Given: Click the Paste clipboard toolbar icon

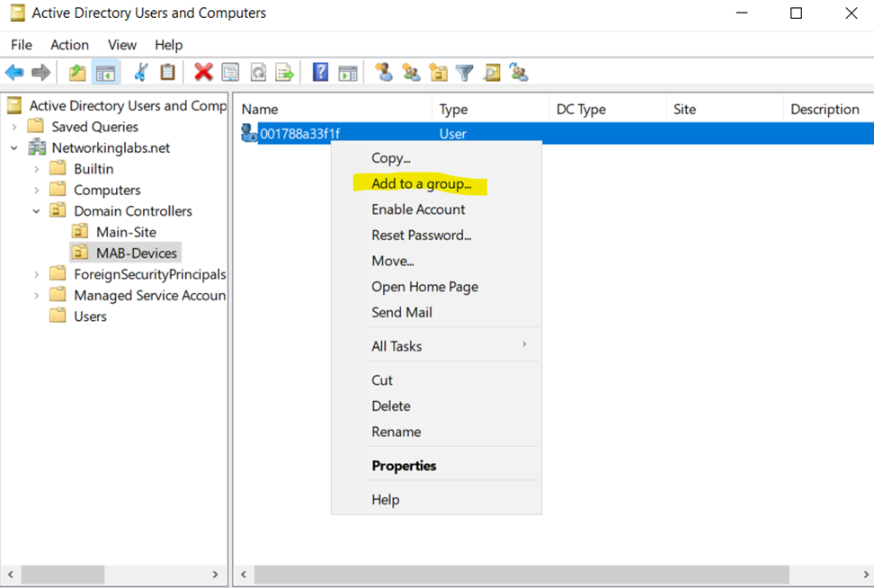Looking at the screenshot, I should [x=167, y=73].
